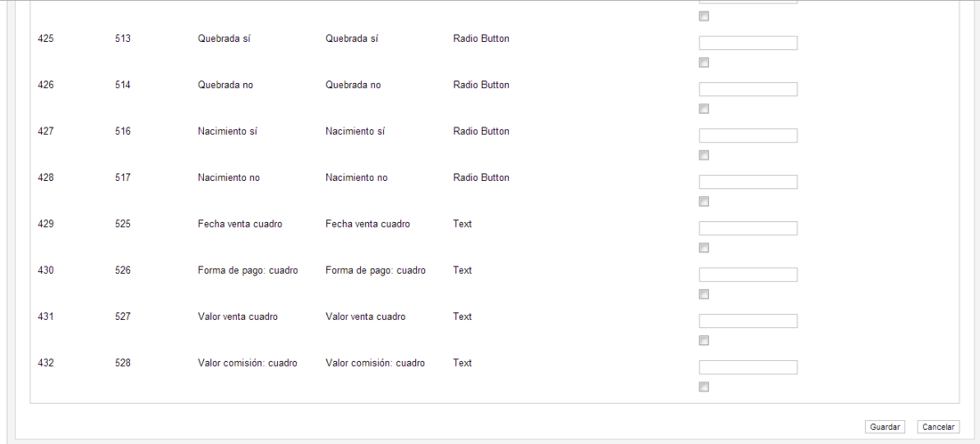980x444 pixels.
Task: Click the Cancelar button
Action: click(x=938, y=427)
